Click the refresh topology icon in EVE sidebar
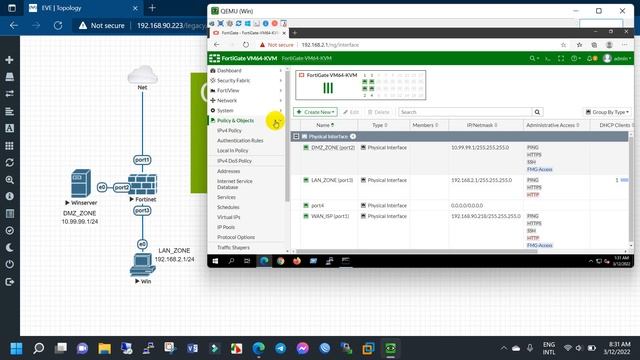Screen dimensions: 640x360 coord(9,162)
